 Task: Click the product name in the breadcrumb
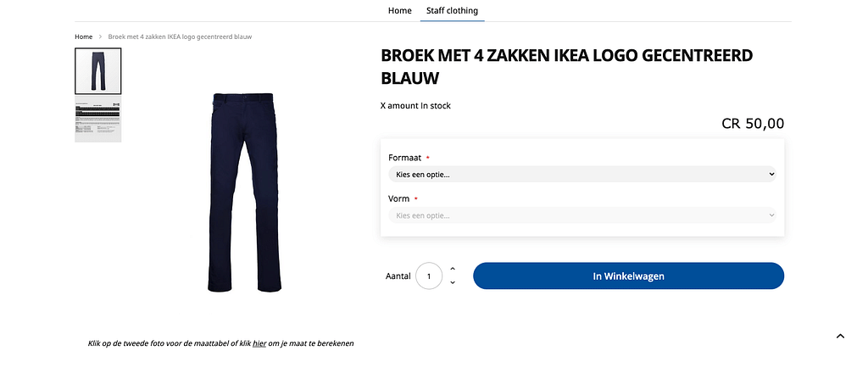[x=180, y=37]
